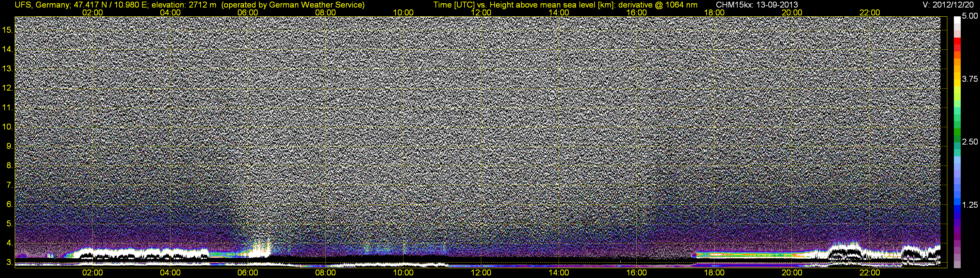
Task: Click the color scale value "5.00"
Action: [969, 16]
